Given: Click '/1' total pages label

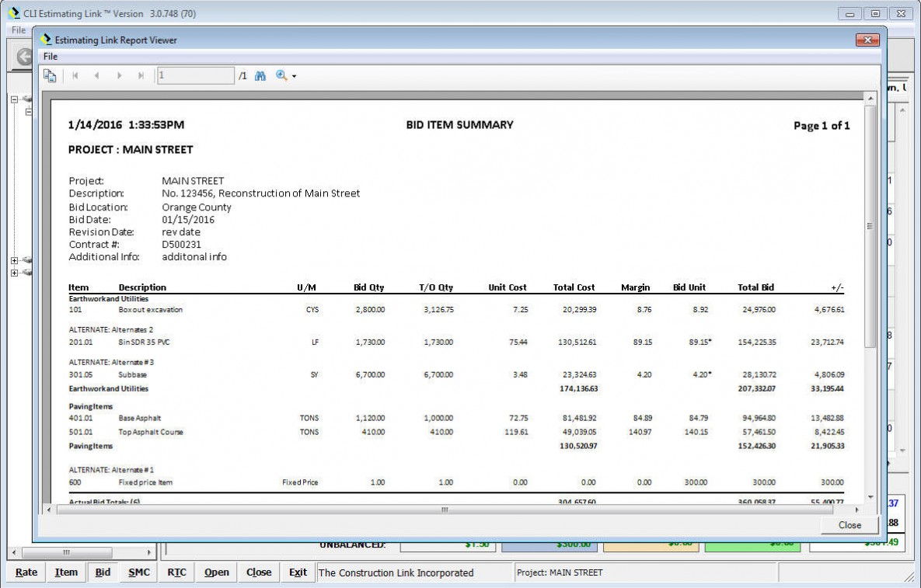Looking at the screenshot, I should [242, 75].
